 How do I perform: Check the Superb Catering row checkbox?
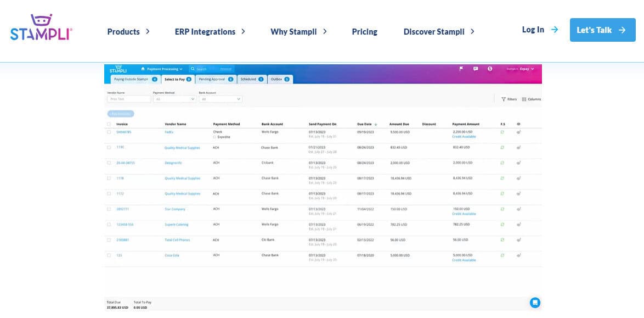tap(109, 225)
